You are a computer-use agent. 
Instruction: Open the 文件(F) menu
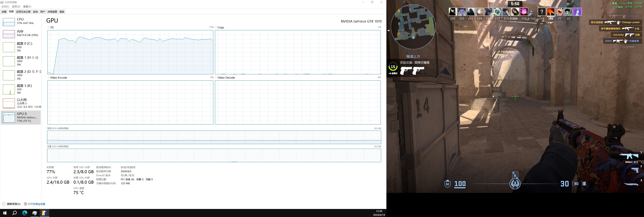point(5,6)
